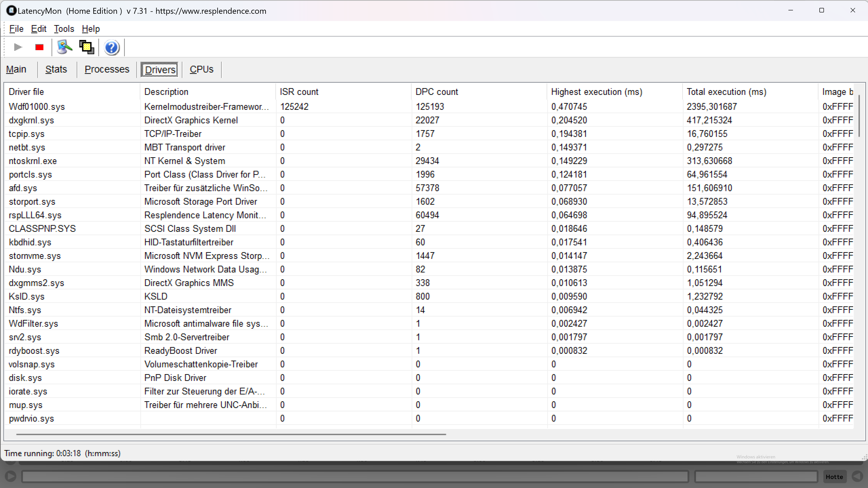This screenshot has width=868, height=488.
Task: Click the ReadyBoost Driver description
Action: point(181,351)
